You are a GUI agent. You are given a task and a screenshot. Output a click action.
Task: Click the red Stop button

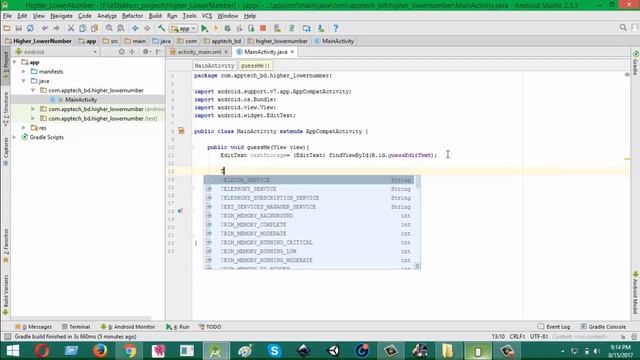pos(263,28)
